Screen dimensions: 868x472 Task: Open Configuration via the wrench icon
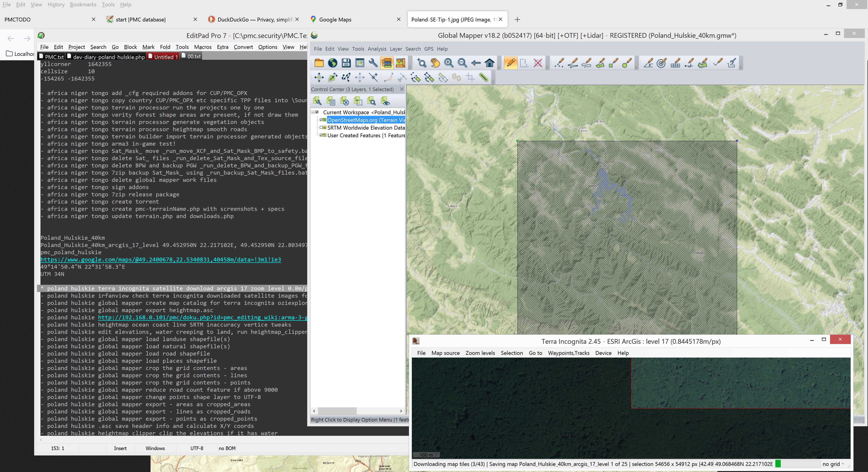[373, 63]
